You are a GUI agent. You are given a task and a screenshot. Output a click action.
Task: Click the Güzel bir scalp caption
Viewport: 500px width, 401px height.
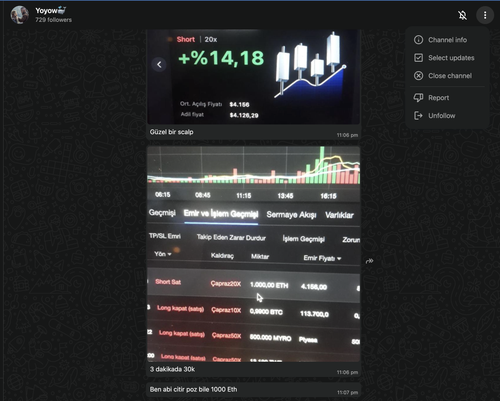[x=171, y=132]
